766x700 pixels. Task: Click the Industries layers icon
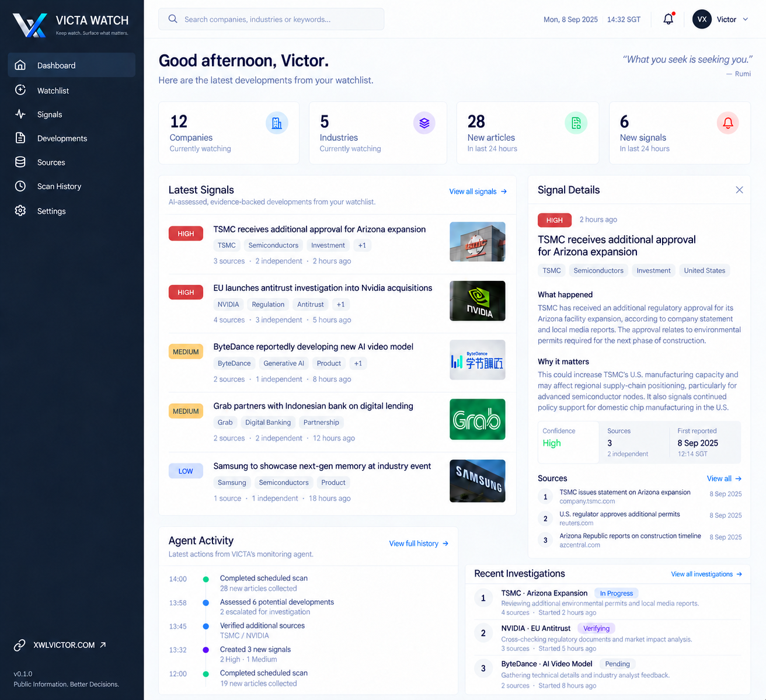coord(424,123)
